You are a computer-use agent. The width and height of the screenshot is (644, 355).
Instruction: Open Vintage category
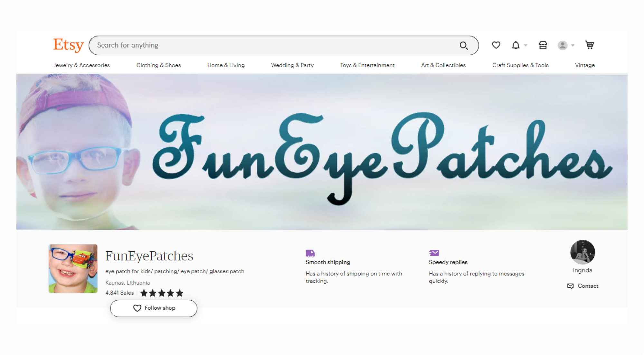[x=585, y=65]
